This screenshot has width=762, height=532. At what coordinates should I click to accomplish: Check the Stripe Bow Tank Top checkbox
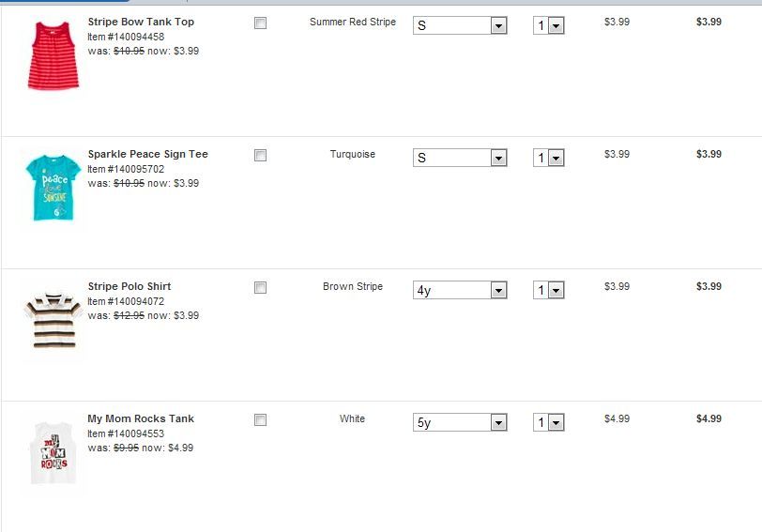(x=260, y=23)
